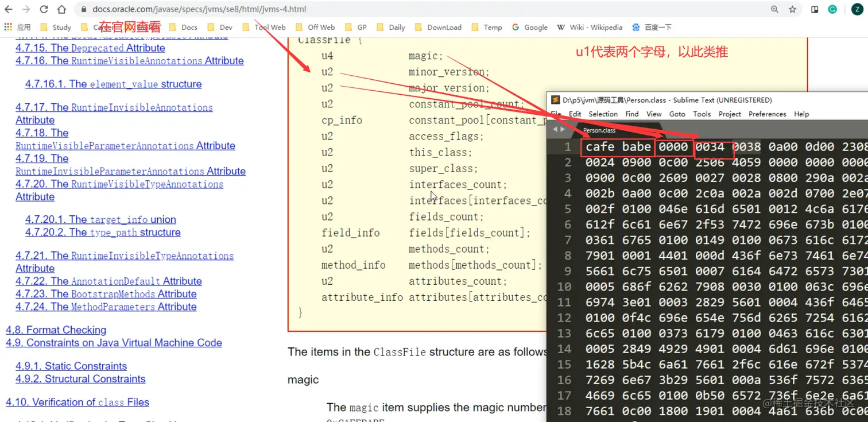868x422 pixels.
Task: Click 'cafe' on line 1 in Sublime
Action: (x=600, y=147)
